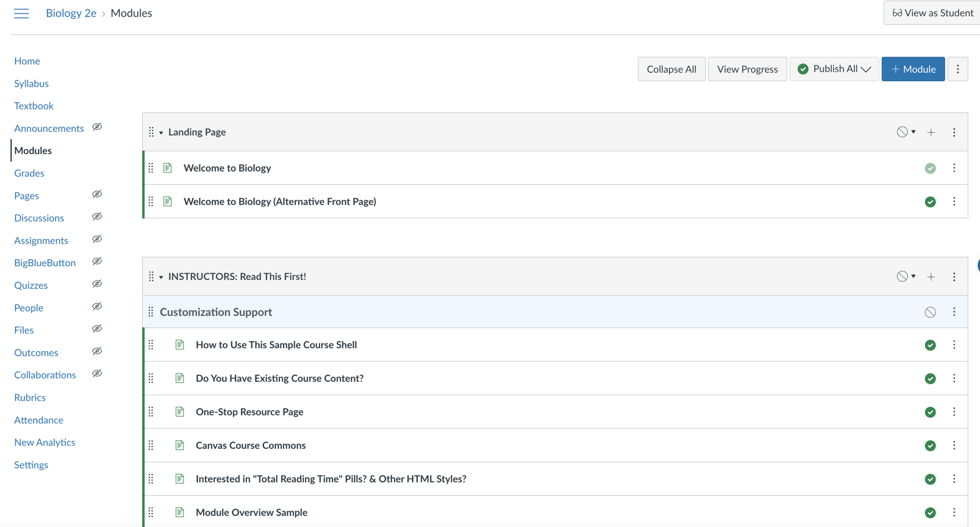Click the Collapse All button
This screenshot has width=980, height=527.
pos(671,69)
